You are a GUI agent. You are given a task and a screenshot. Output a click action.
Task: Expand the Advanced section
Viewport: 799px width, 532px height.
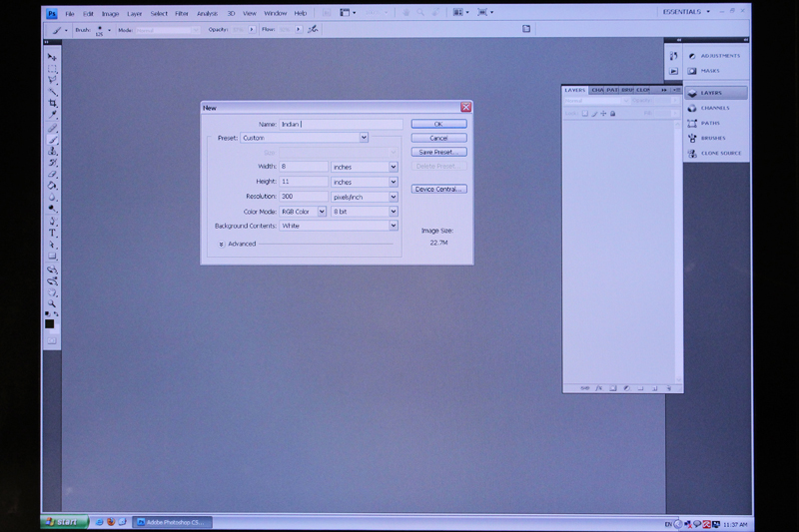[222, 244]
